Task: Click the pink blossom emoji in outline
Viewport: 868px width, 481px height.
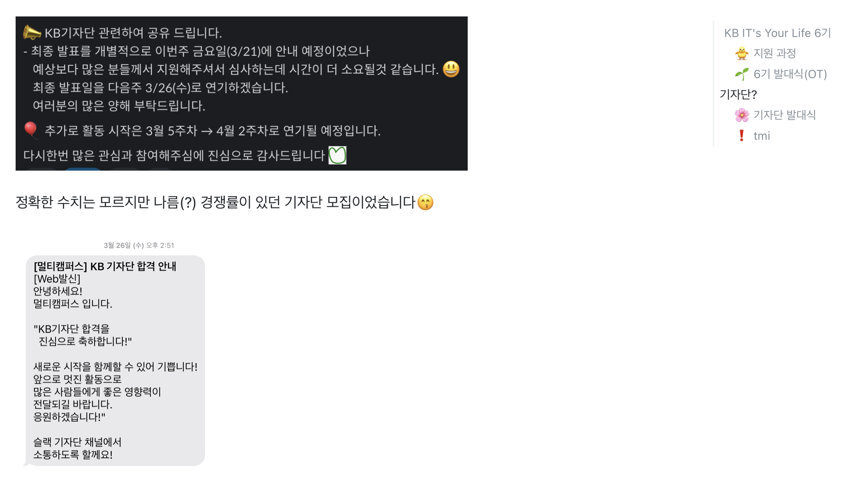Action: click(x=742, y=115)
